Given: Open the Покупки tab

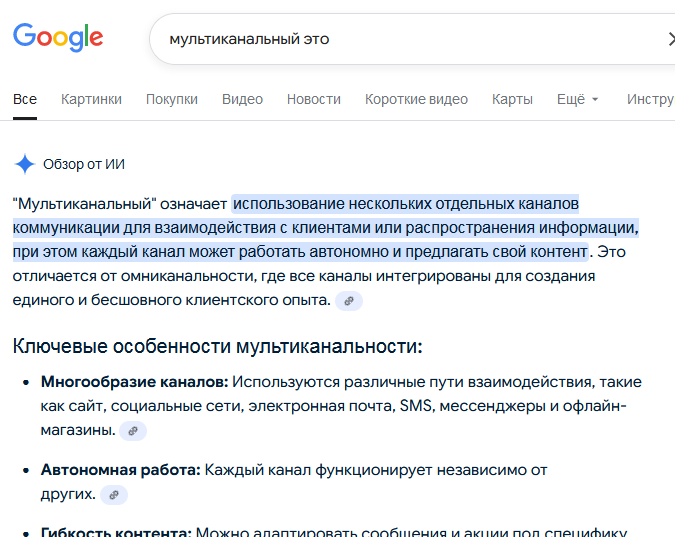Looking at the screenshot, I should [172, 99].
